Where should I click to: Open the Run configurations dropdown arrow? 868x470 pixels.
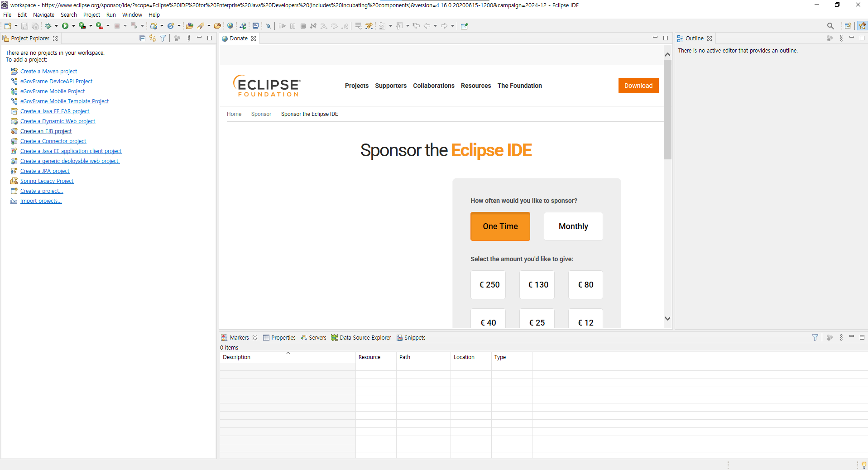tap(73, 26)
